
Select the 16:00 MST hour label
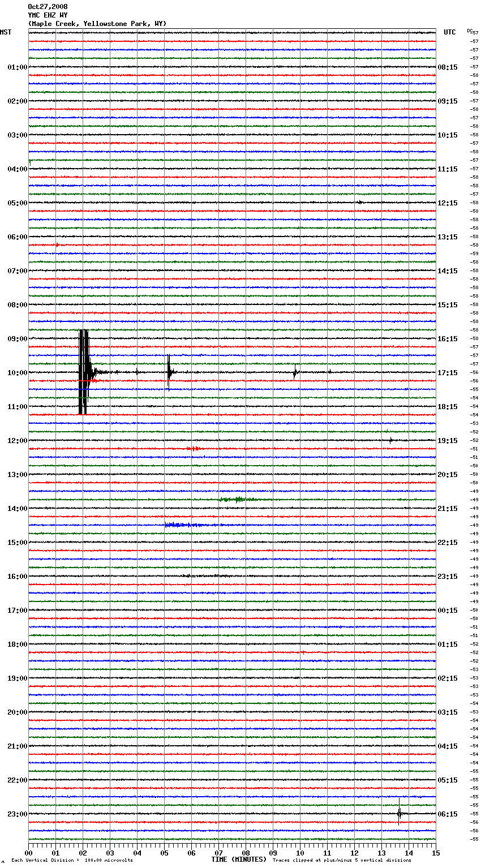coord(17,577)
